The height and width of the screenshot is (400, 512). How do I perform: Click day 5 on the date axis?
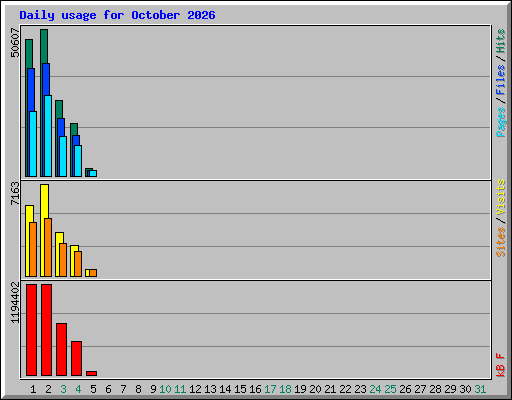pyautogui.click(x=93, y=389)
